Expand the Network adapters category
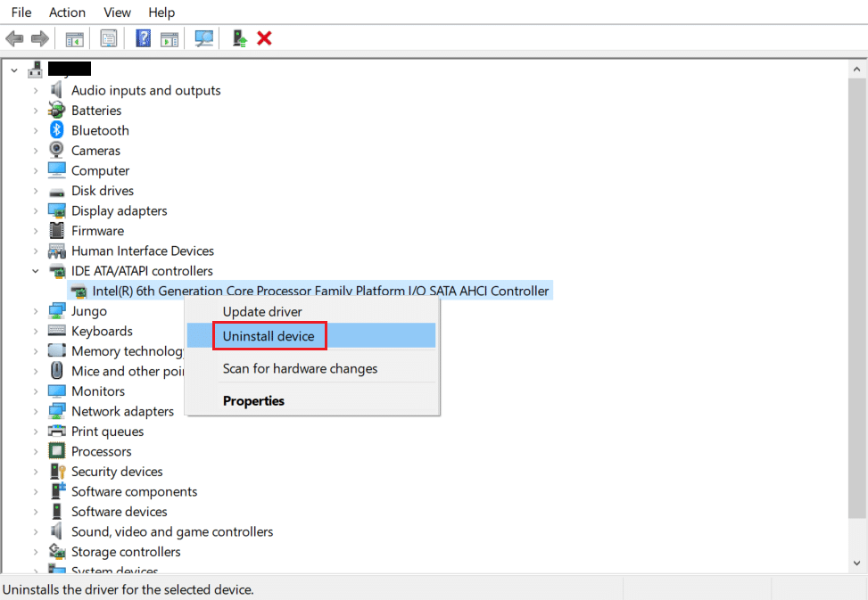 pyautogui.click(x=36, y=411)
